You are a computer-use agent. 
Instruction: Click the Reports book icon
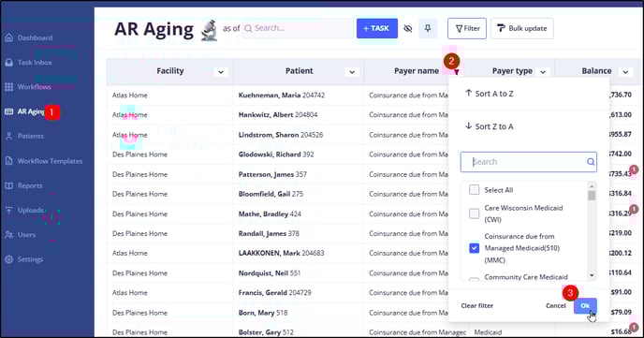pos(8,185)
